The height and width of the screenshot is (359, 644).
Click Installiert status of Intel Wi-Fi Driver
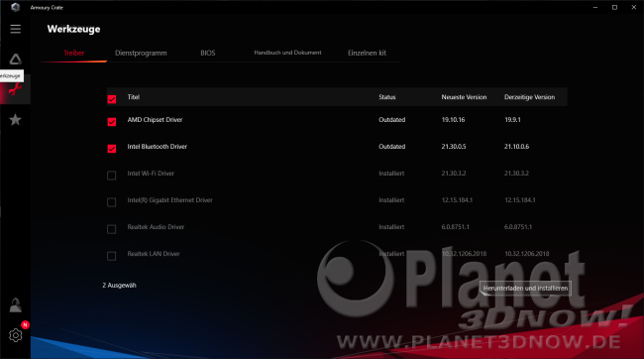coord(391,174)
